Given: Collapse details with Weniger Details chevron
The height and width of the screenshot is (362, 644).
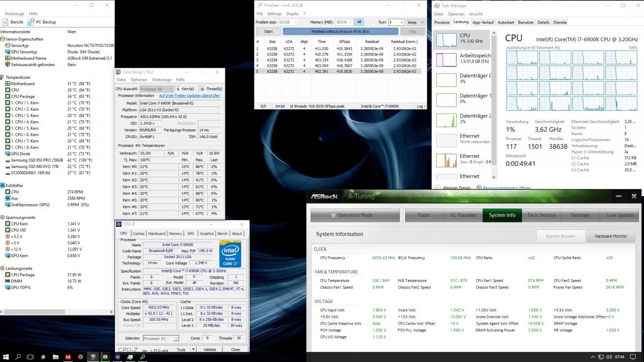Looking at the screenshot, I should (x=437, y=188).
